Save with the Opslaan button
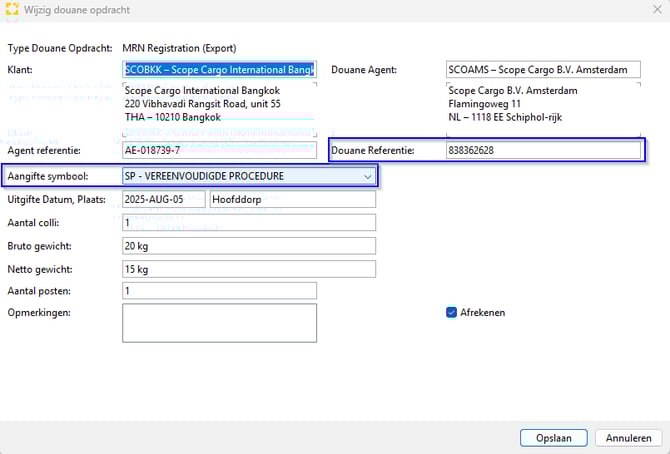670x454 pixels. click(x=553, y=438)
